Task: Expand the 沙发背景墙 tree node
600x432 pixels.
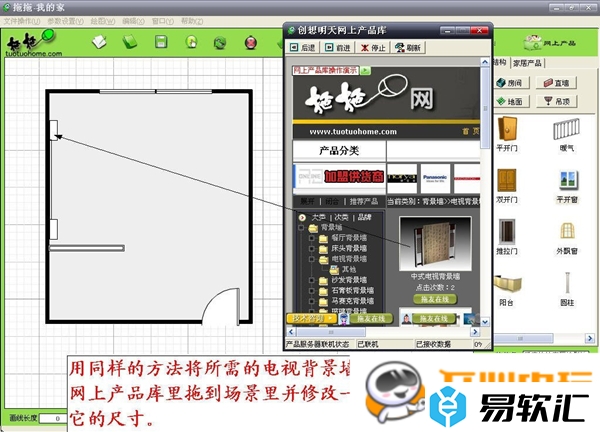Action: tap(311, 280)
